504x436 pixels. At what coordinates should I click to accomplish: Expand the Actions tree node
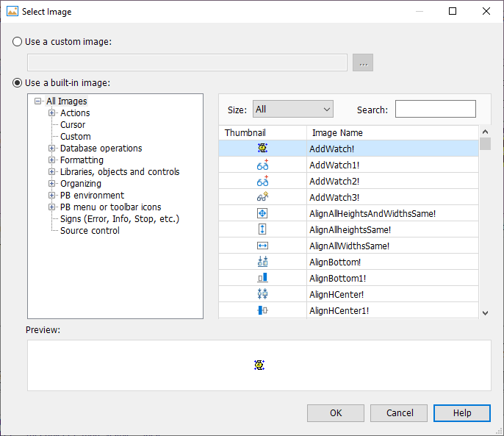tap(52, 113)
